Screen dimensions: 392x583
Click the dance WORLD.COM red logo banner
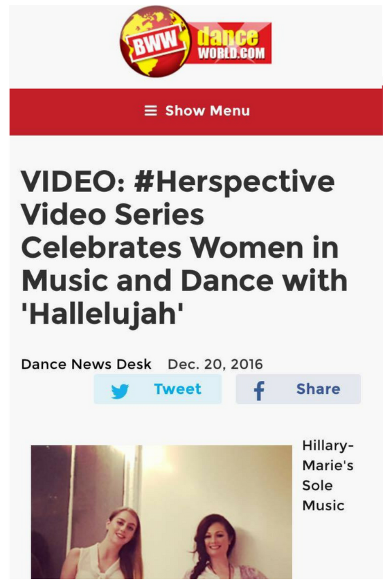[x=231, y=43]
